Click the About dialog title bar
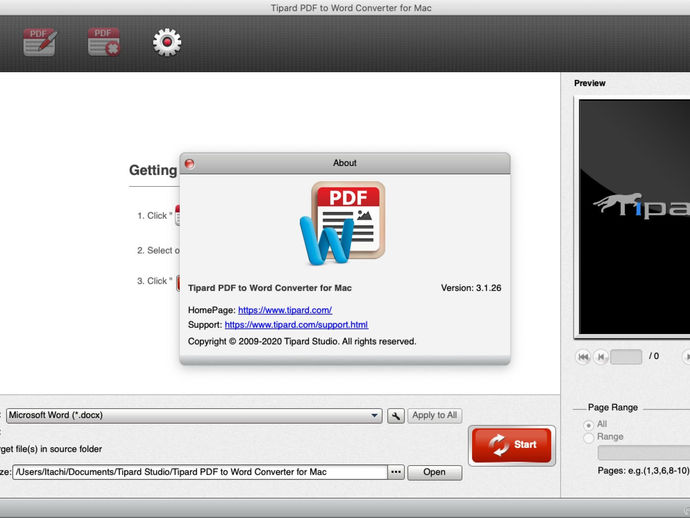 click(345, 164)
